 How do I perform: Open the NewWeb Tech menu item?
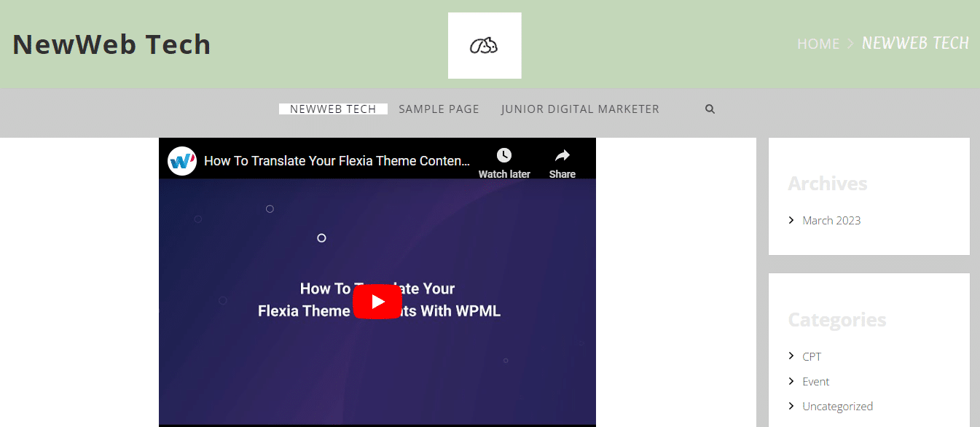point(333,109)
